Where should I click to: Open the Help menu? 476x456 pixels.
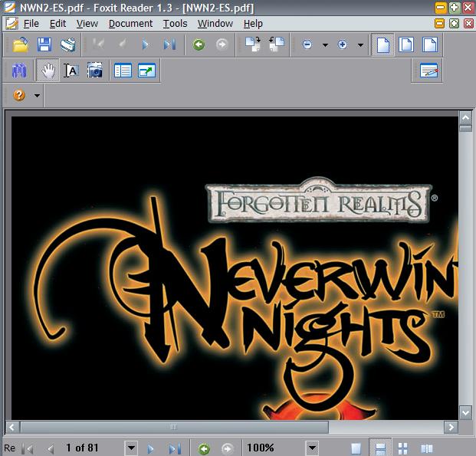pos(253,24)
